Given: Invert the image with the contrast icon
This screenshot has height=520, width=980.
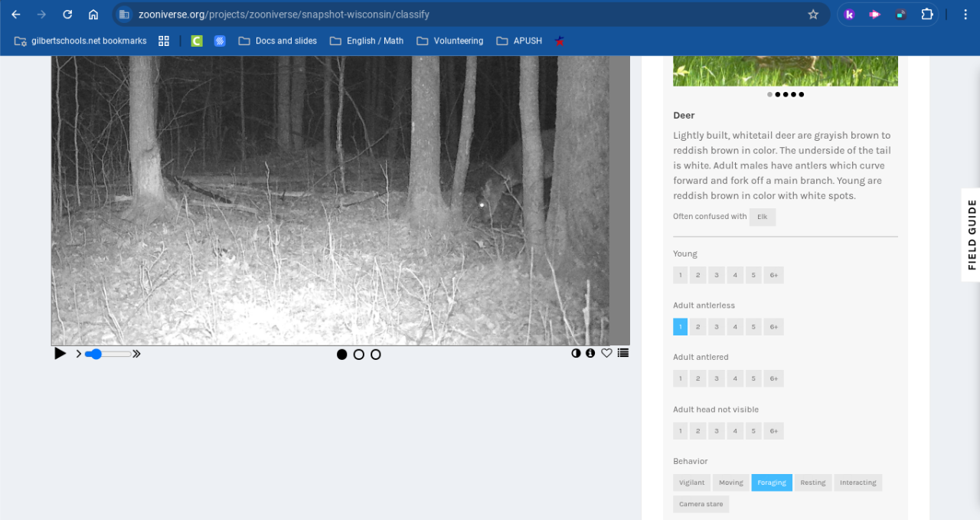Looking at the screenshot, I should pyautogui.click(x=577, y=353).
